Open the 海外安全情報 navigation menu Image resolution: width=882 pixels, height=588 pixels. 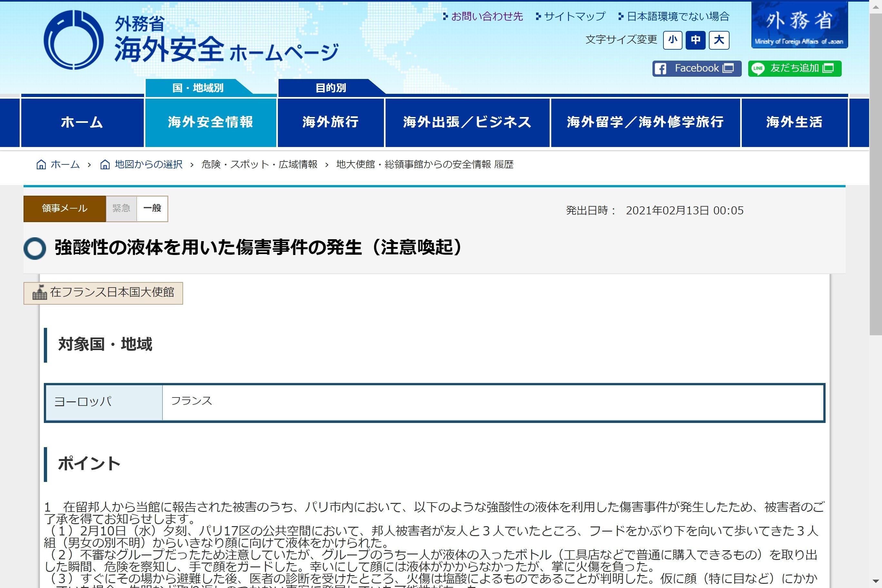[x=211, y=122]
